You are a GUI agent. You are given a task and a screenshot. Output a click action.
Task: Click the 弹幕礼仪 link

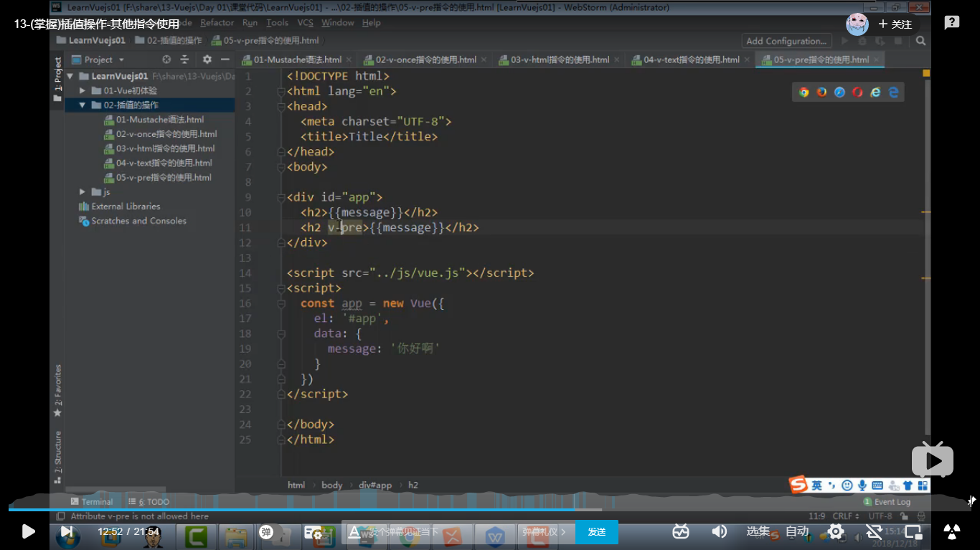(544, 532)
